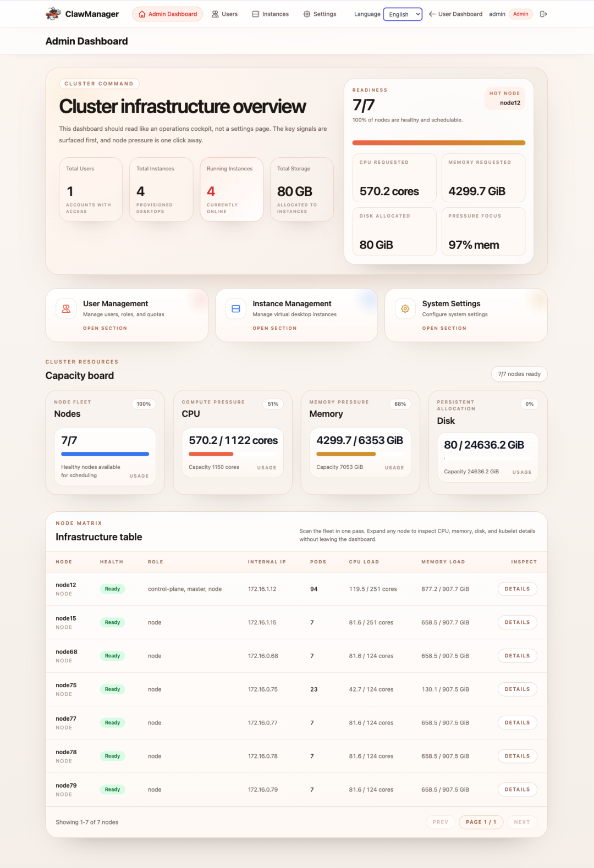Click the CPU LOAD column header
Viewport: 594px width, 868px height.
pos(364,562)
